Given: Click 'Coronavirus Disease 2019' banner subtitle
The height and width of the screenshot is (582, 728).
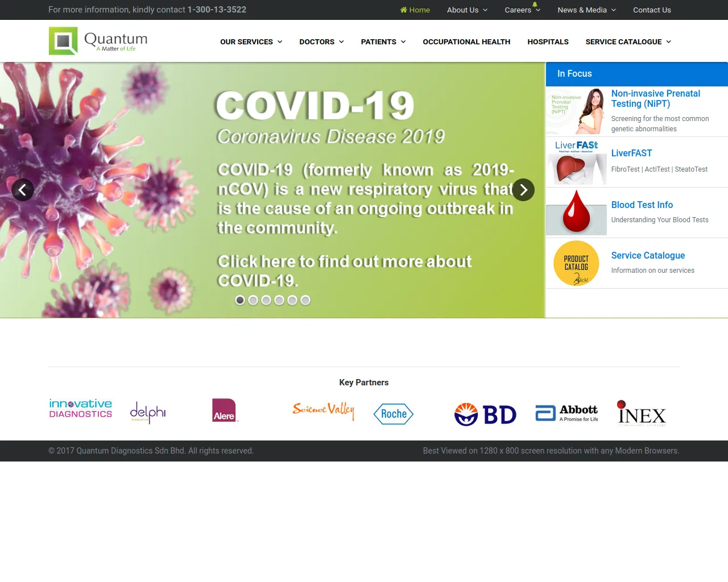Looking at the screenshot, I should 330,136.
